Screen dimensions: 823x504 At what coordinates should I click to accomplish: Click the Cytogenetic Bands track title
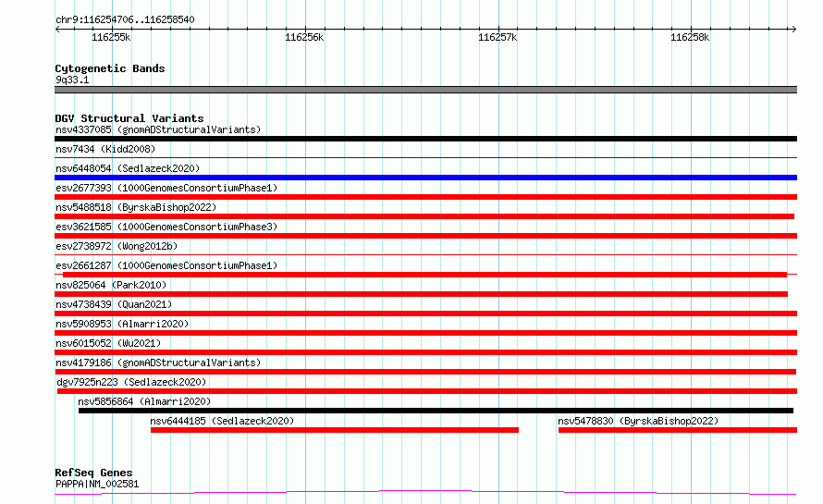[x=110, y=68]
